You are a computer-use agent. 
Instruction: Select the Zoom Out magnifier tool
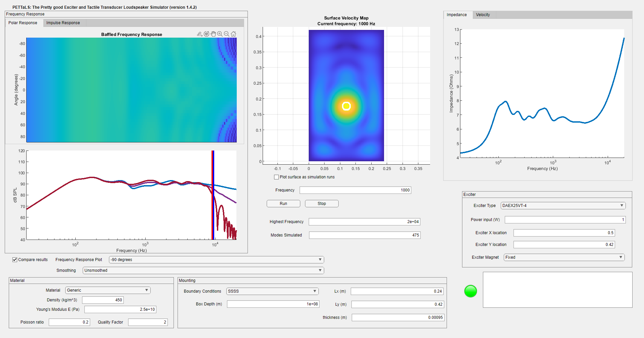tap(227, 34)
